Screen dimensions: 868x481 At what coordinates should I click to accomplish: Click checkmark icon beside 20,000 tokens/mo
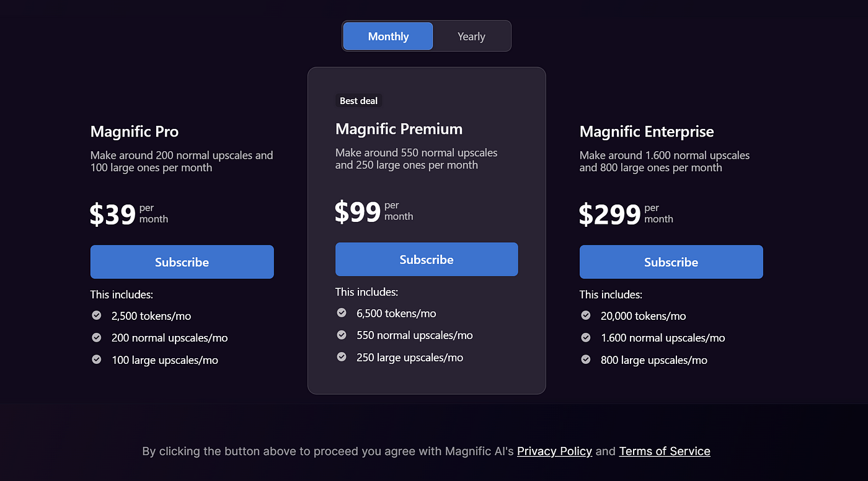click(x=585, y=316)
